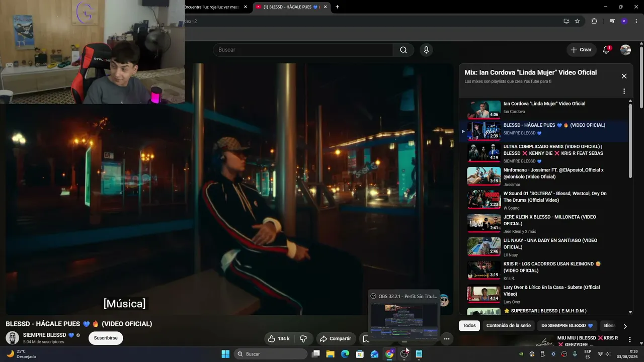Play ULTRA COMPLICADO REMIX thumbnail
644x362 pixels.
pyautogui.click(x=484, y=153)
